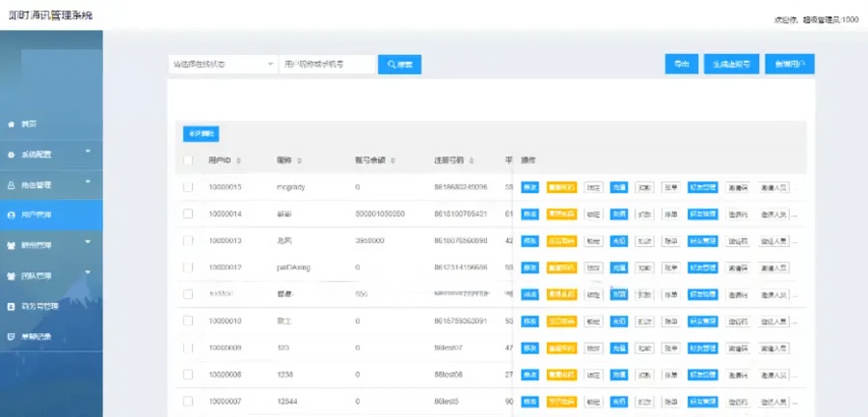Viewport: 868px width, 417px height.
Task: Click the user management icon in sidebar
Action: click(12, 214)
